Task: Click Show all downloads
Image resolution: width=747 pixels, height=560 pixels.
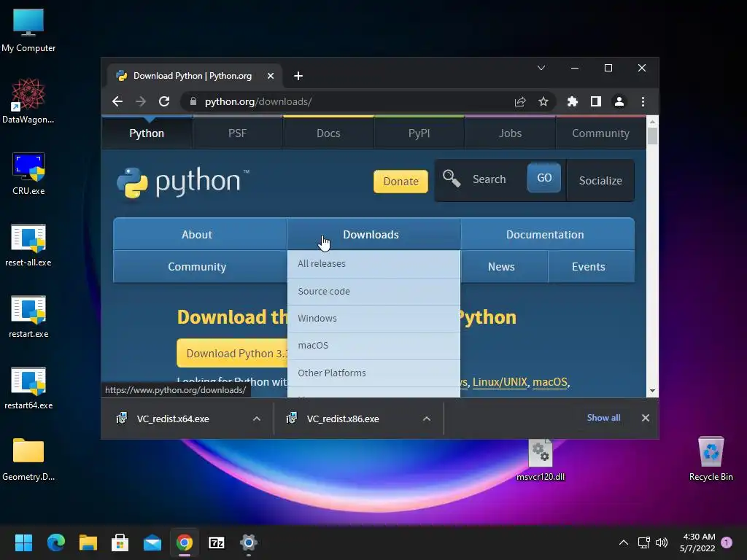Action: click(x=603, y=418)
